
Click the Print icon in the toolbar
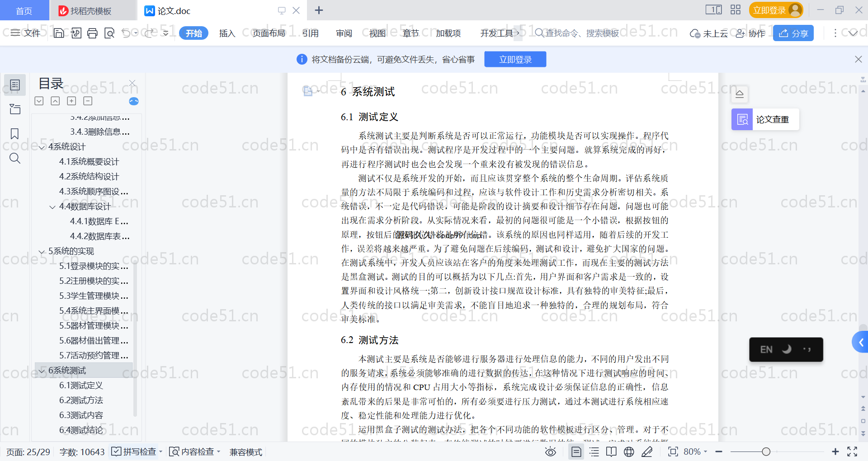pyautogui.click(x=92, y=33)
